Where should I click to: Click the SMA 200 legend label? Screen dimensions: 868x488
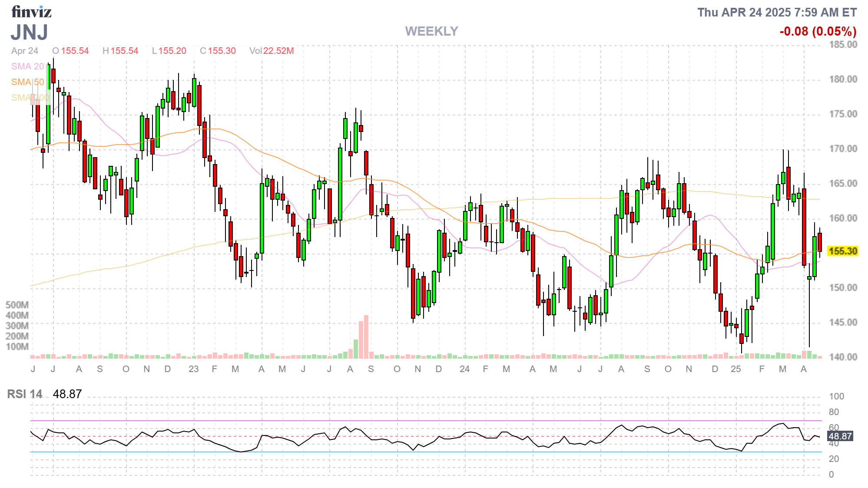point(30,98)
